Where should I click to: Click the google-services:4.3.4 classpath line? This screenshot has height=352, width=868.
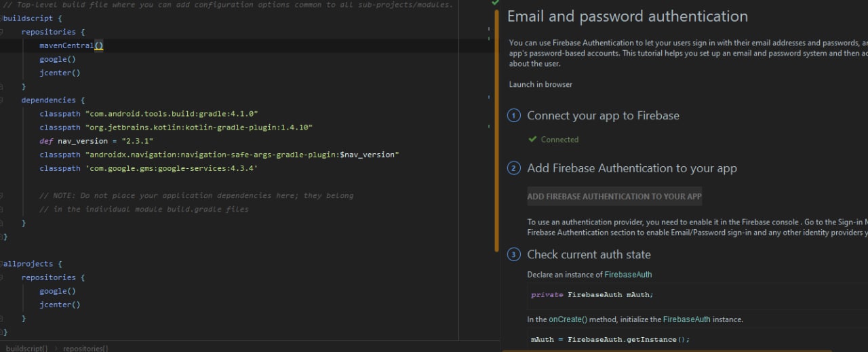(x=149, y=168)
